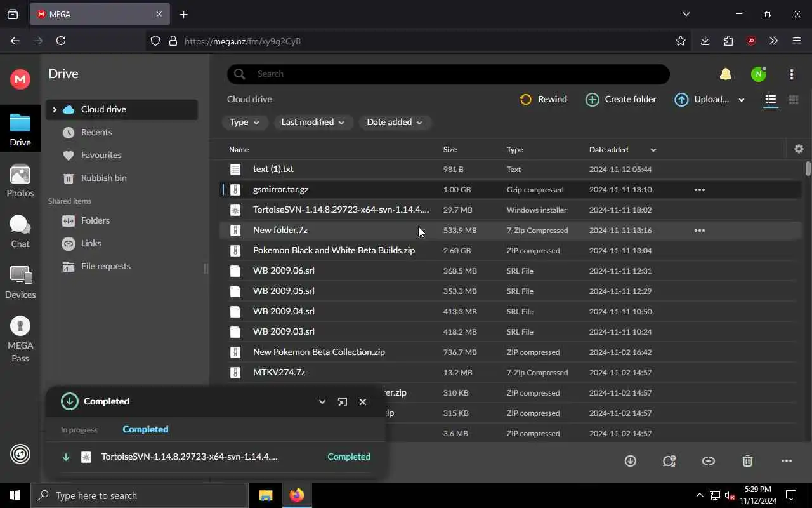The height and width of the screenshot is (508, 812).
Task: Sort by Type column header
Action: (514, 150)
